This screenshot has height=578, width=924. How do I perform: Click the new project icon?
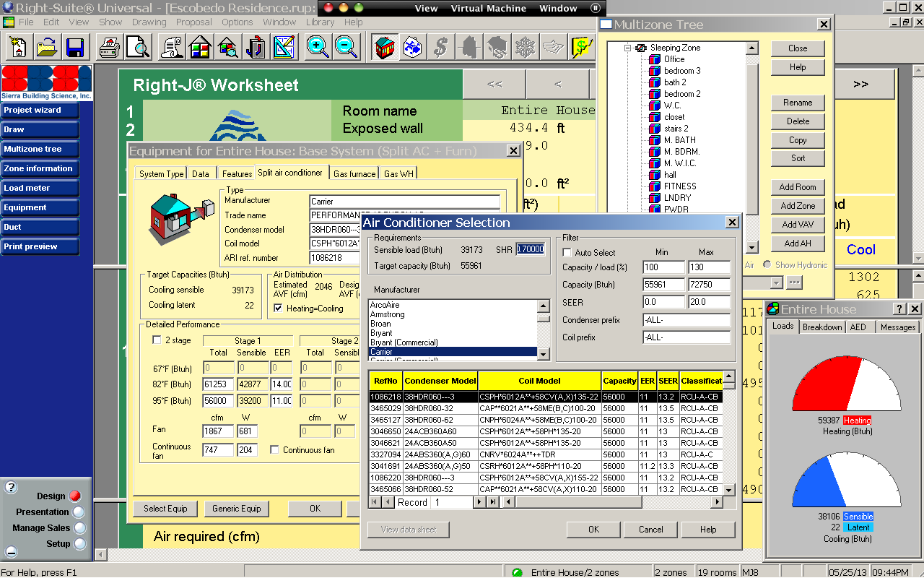(x=18, y=48)
